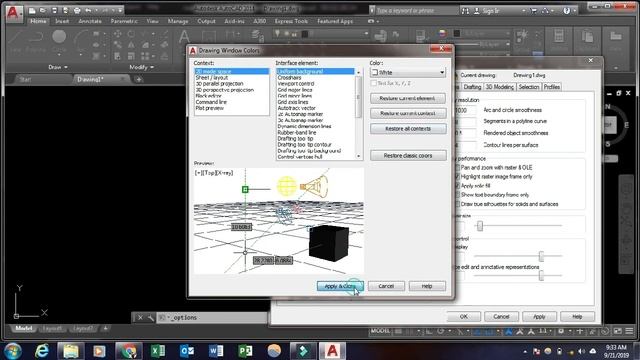Click the Xref display fade slider handle
640x360 pixels.
coord(541,256)
